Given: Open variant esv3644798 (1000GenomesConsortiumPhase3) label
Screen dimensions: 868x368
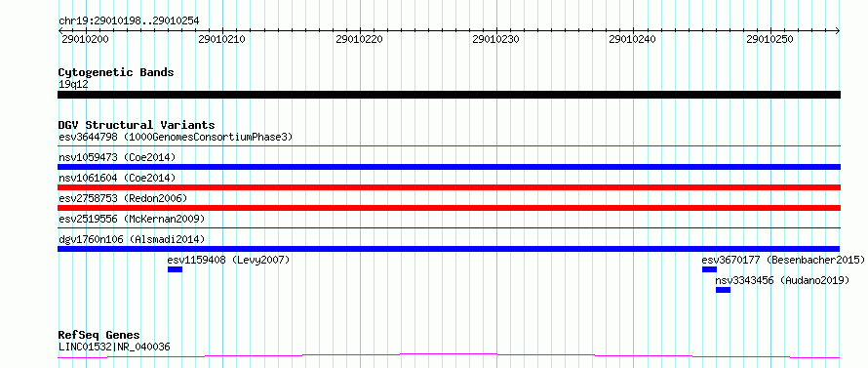Looking at the screenshot, I should click(176, 137).
